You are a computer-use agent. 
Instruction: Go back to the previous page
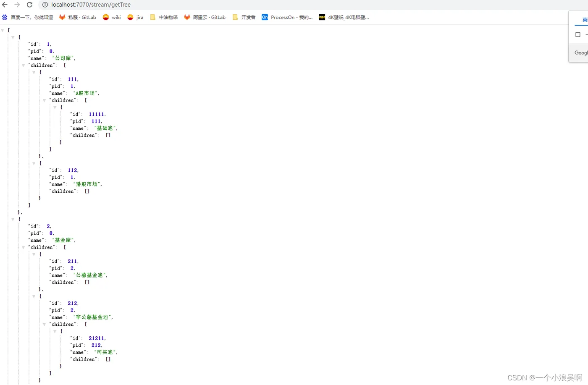(x=5, y=5)
